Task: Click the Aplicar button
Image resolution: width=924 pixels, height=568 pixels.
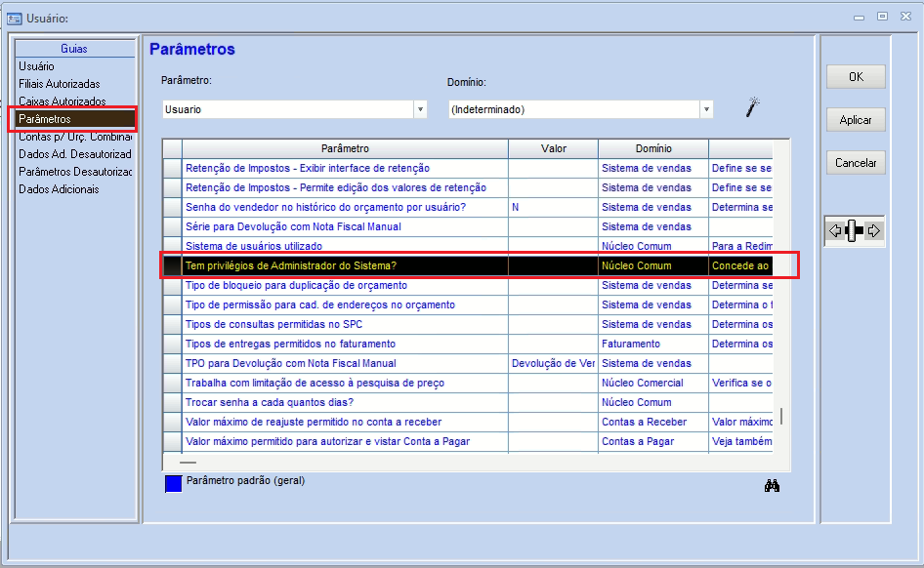Action: point(856,120)
